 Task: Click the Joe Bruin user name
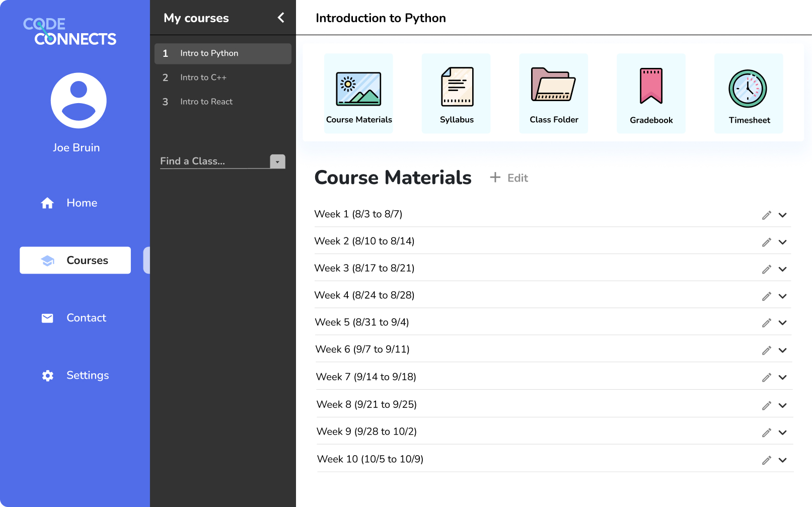pyautogui.click(x=77, y=147)
